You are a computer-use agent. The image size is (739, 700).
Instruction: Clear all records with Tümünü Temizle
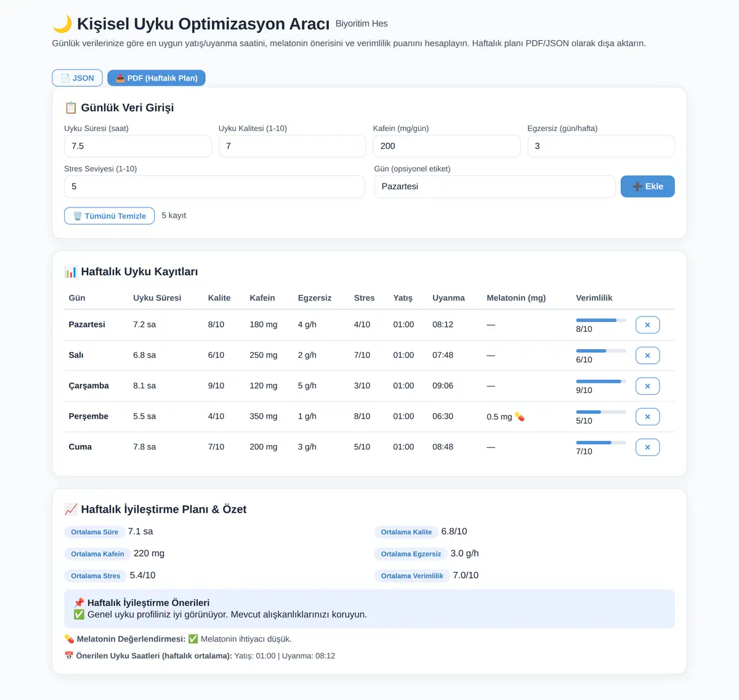click(110, 215)
